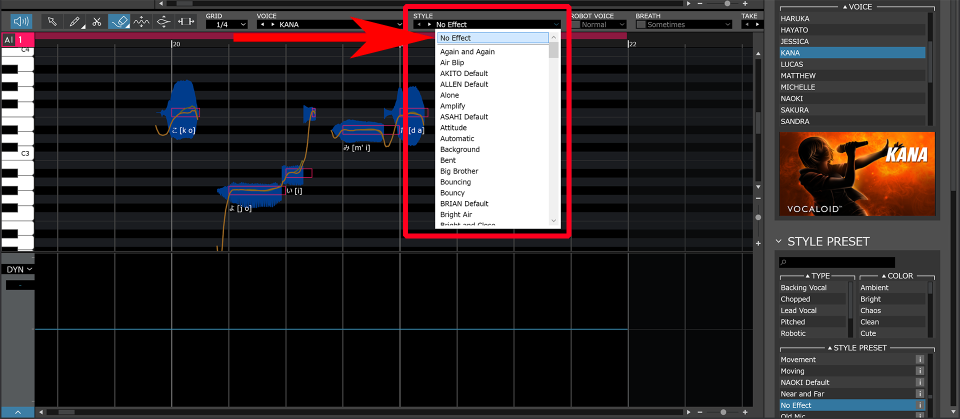Click the AI track badge
This screenshot has height=419, width=960.
pos(8,40)
